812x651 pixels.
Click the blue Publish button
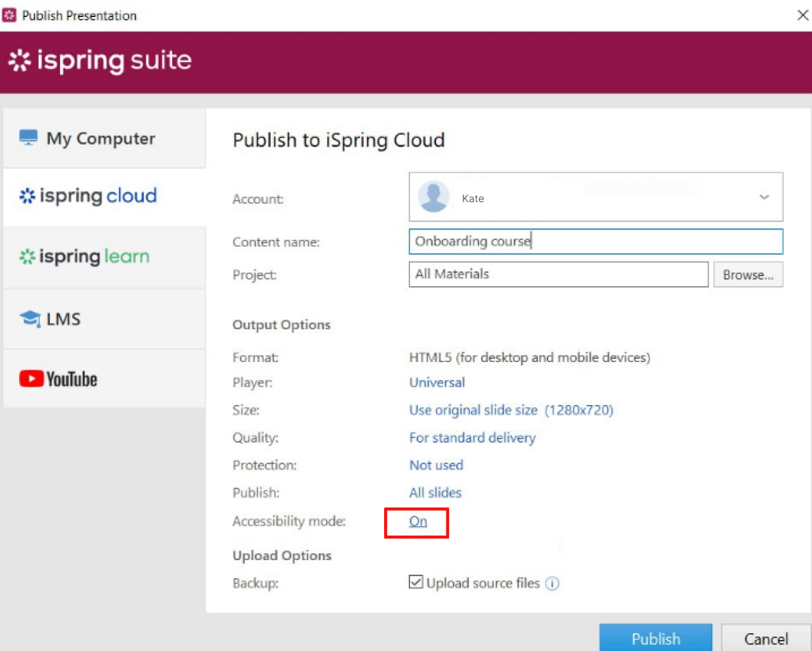(655, 638)
